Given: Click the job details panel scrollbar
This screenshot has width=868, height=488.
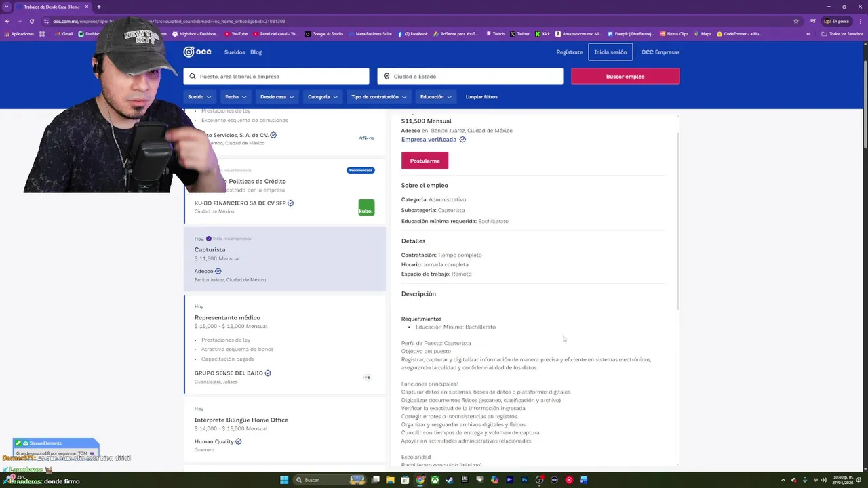Looking at the screenshot, I should tap(677, 220).
